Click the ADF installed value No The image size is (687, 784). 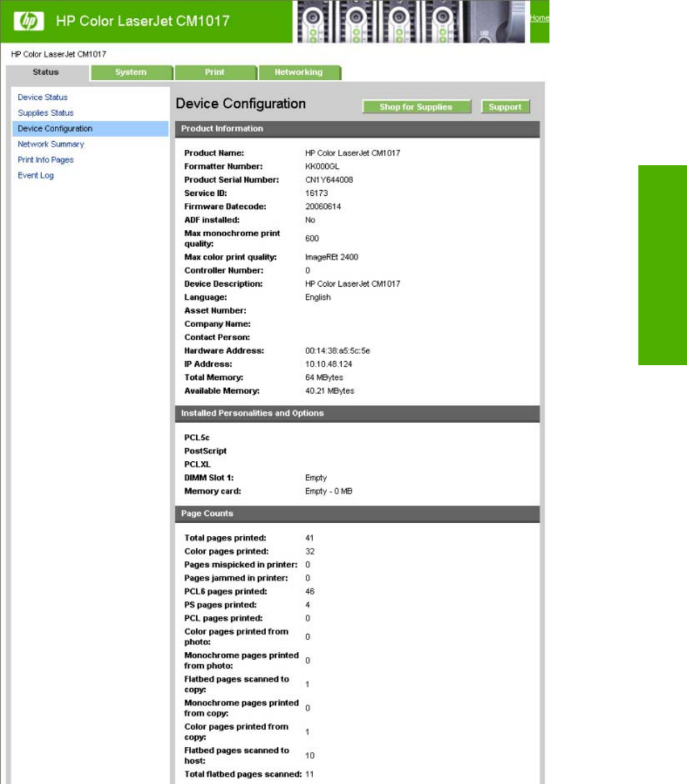click(x=310, y=220)
